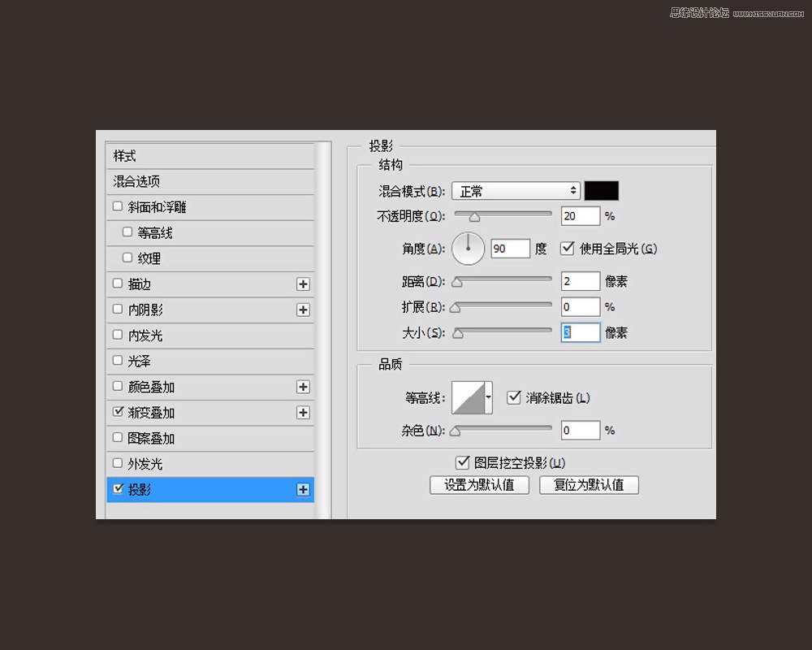This screenshot has width=812, height=650.
Task: Uncheck 消除锯齿 in the 品质 section
Action: point(515,397)
